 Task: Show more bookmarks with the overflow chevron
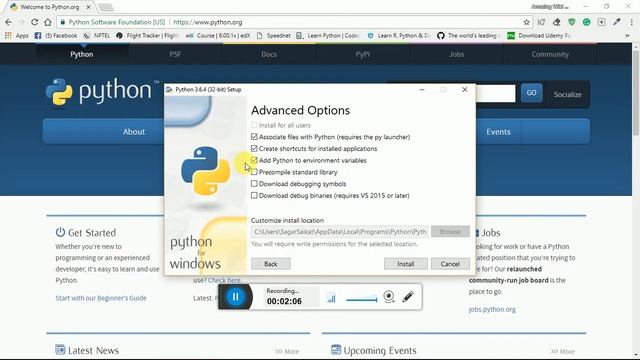627,36
